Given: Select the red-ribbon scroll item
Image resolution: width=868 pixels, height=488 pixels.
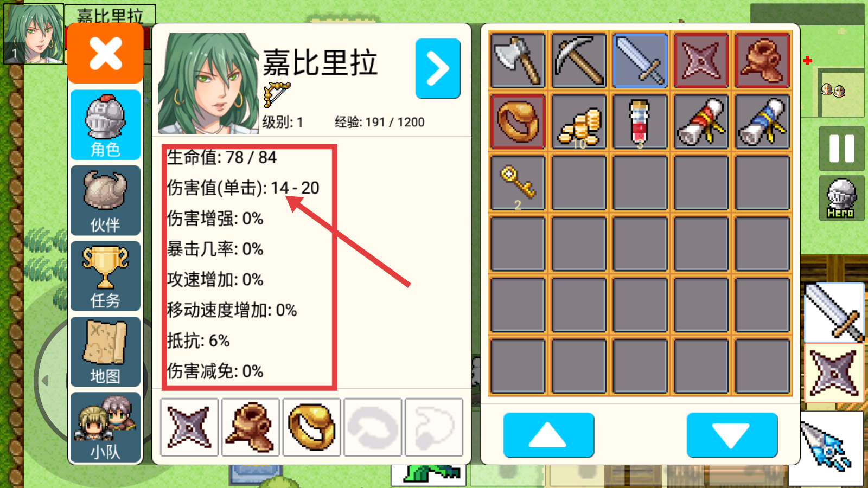Looking at the screenshot, I should point(701,121).
